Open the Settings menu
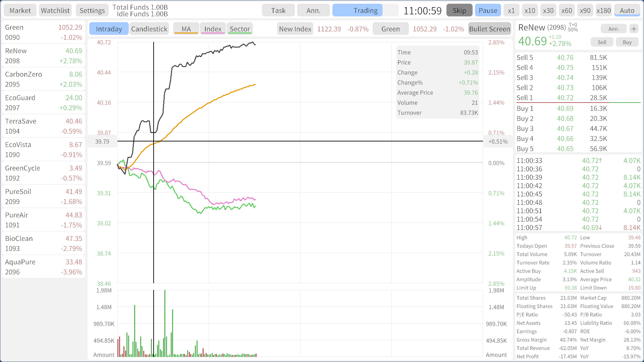 point(92,10)
